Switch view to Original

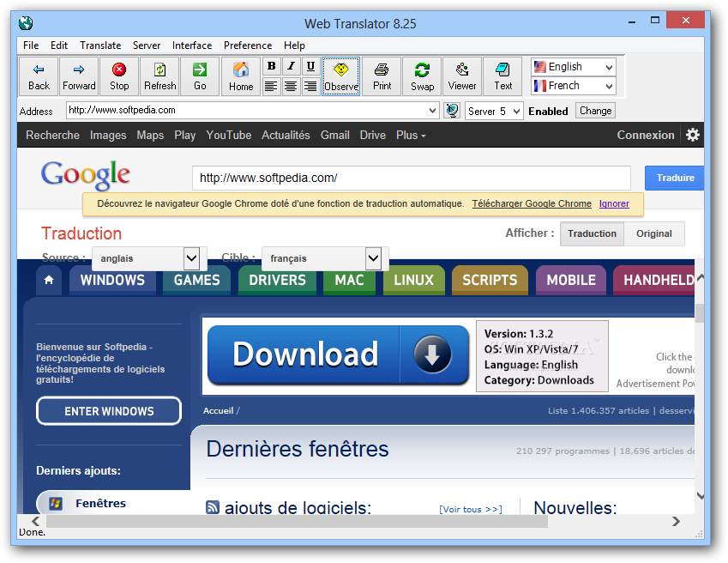point(653,233)
